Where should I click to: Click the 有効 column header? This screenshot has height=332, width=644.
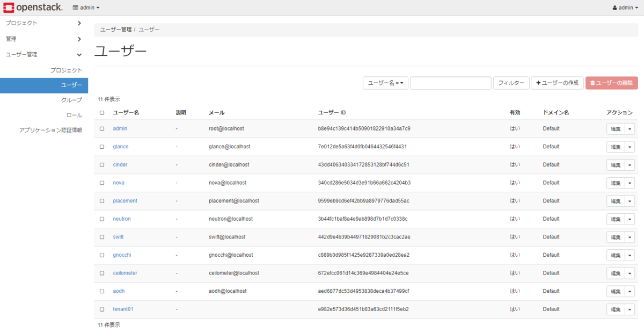pyautogui.click(x=515, y=113)
